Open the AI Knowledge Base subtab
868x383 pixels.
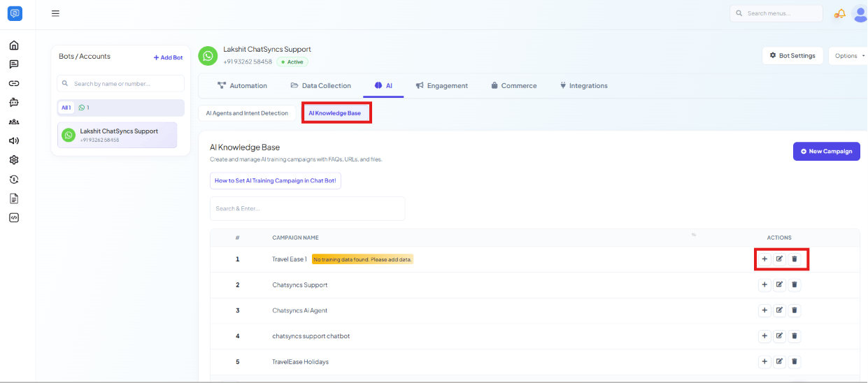(335, 113)
